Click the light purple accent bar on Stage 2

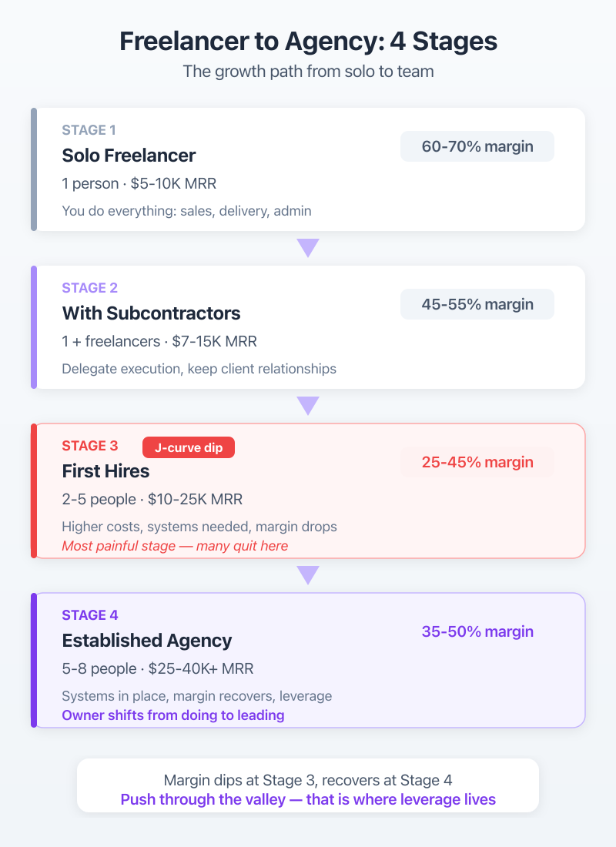(x=34, y=327)
